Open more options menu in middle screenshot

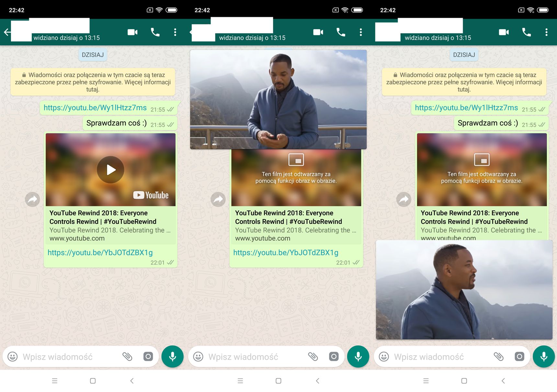click(x=360, y=32)
